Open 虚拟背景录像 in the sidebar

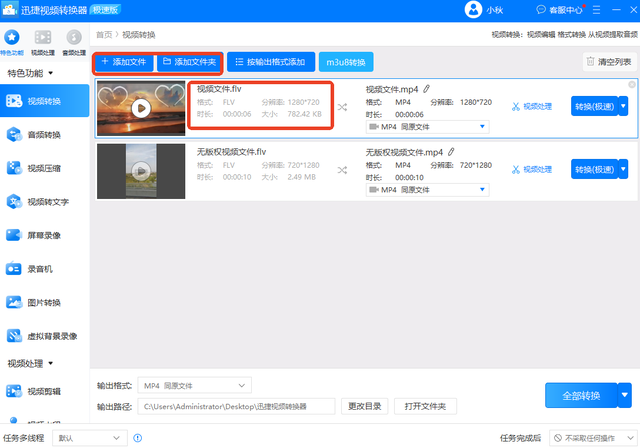click(44, 336)
